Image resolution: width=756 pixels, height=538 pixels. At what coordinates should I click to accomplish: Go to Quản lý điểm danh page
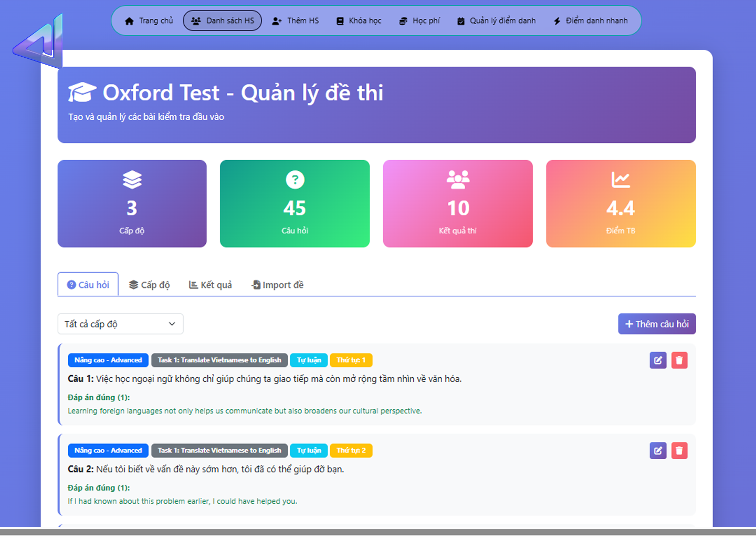497,21
